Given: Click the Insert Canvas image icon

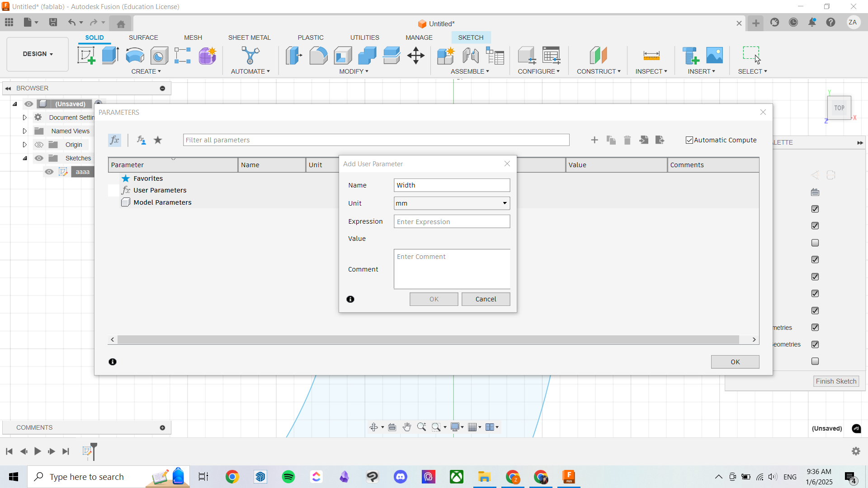Looking at the screenshot, I should coord(715,56).
